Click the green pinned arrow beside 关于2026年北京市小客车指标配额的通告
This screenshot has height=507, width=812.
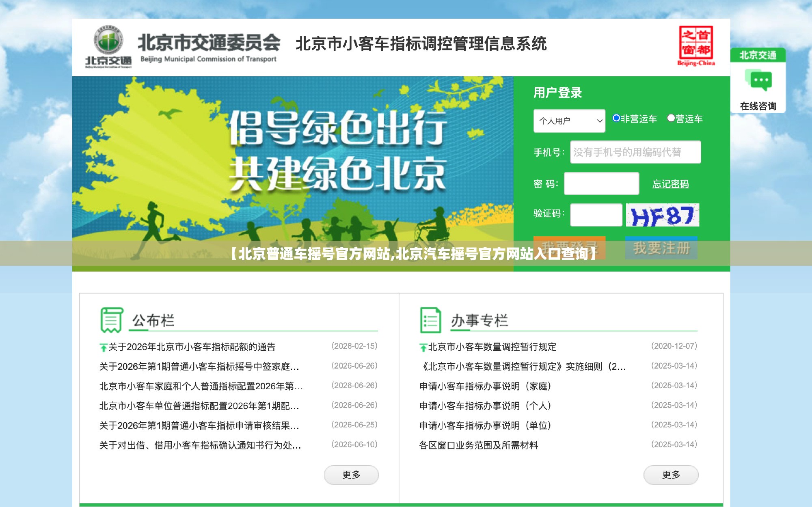pos(103,347)
